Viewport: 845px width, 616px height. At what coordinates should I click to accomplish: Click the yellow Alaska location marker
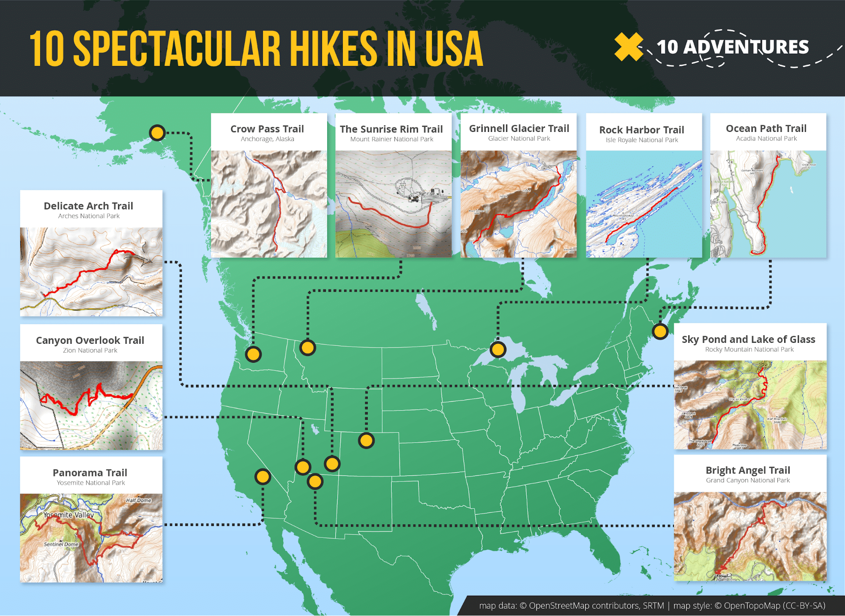click(x=157, y=133)
